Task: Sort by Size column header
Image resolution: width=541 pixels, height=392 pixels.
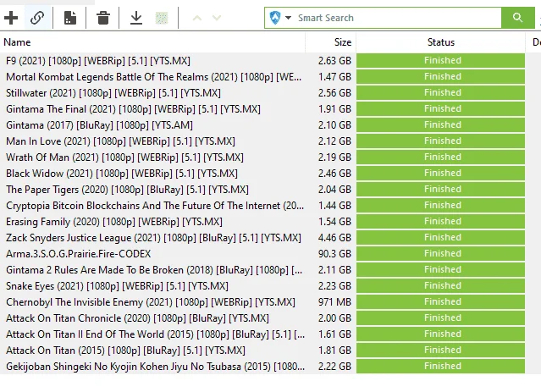Action: [x=330, y=42]
